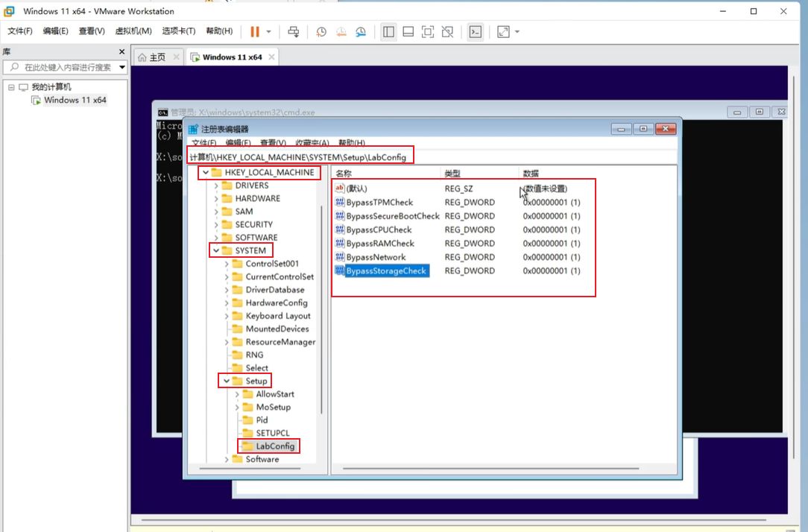
Task: Open the power options dropdown arrow
Action: tap(269, 31)
